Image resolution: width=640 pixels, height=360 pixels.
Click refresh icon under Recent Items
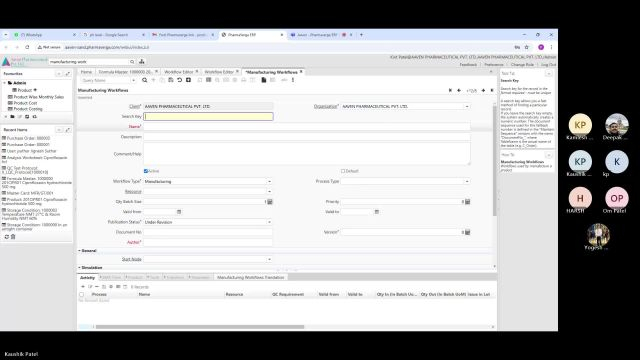point(7,237)
